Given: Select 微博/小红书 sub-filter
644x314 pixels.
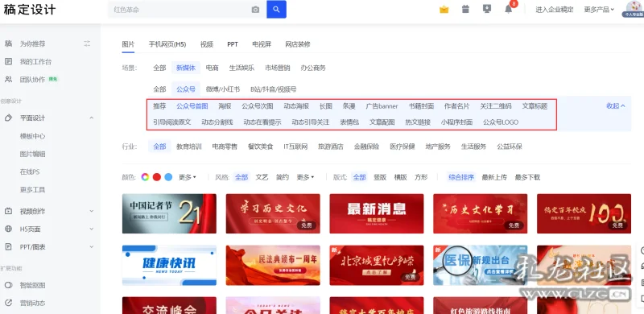Looking at the screenshot, I should click(222, 89).
